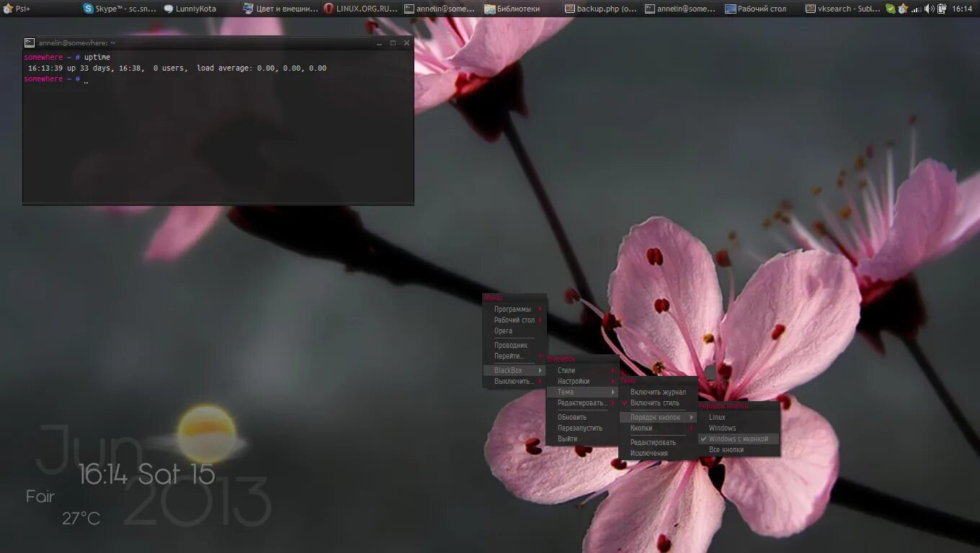Expand the Настройки submenu
Screen dimensions: 980x553
tap(582, 382)
